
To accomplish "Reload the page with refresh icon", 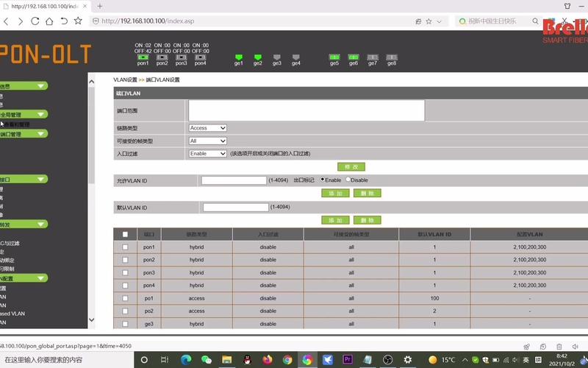I will [35, 21].
